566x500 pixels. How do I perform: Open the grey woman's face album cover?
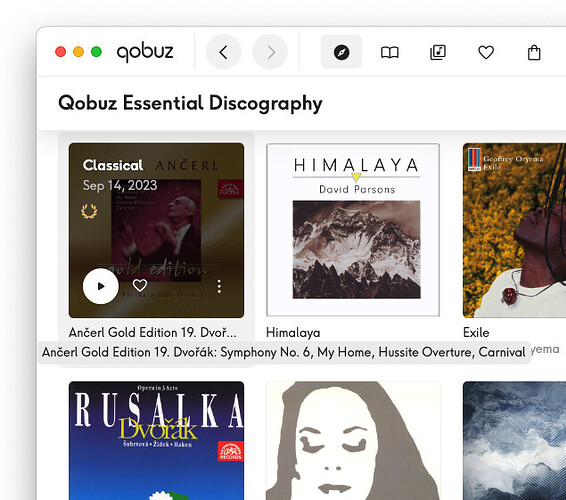(x=353, y=440)
